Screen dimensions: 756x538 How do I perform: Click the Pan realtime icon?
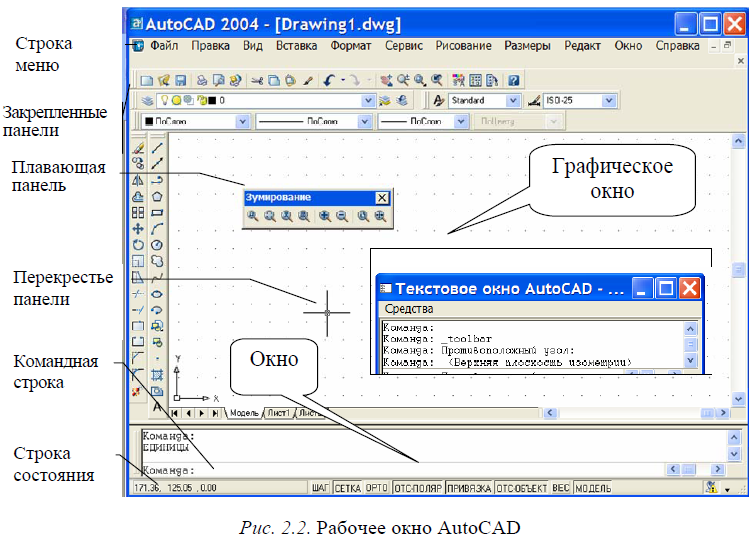pos(386,81)
